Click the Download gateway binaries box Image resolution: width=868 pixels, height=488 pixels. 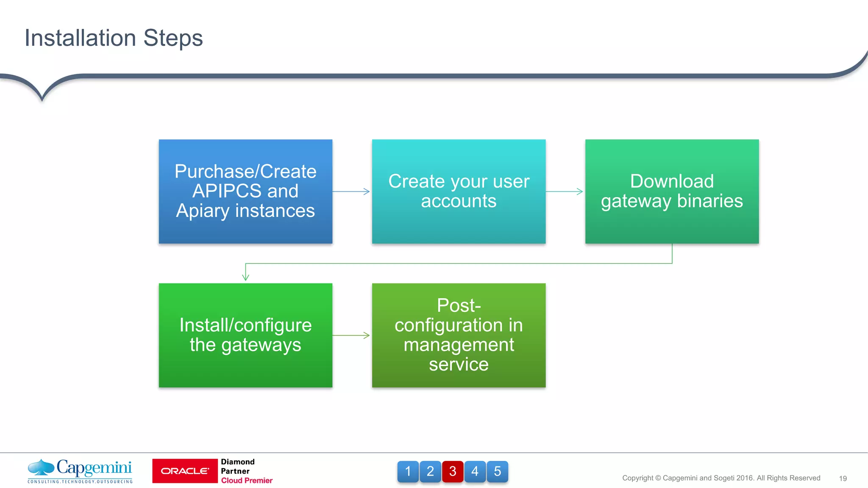[x=672, y=191]
